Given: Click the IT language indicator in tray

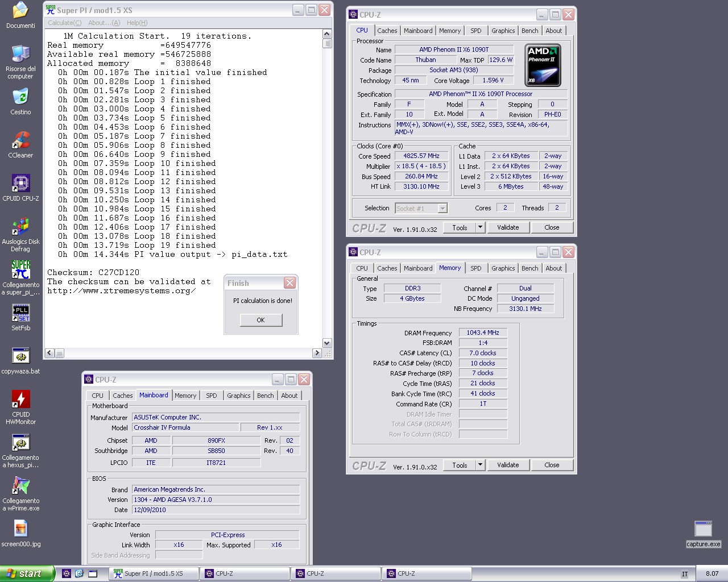Looking at the screenshot, I should (685, 574).
